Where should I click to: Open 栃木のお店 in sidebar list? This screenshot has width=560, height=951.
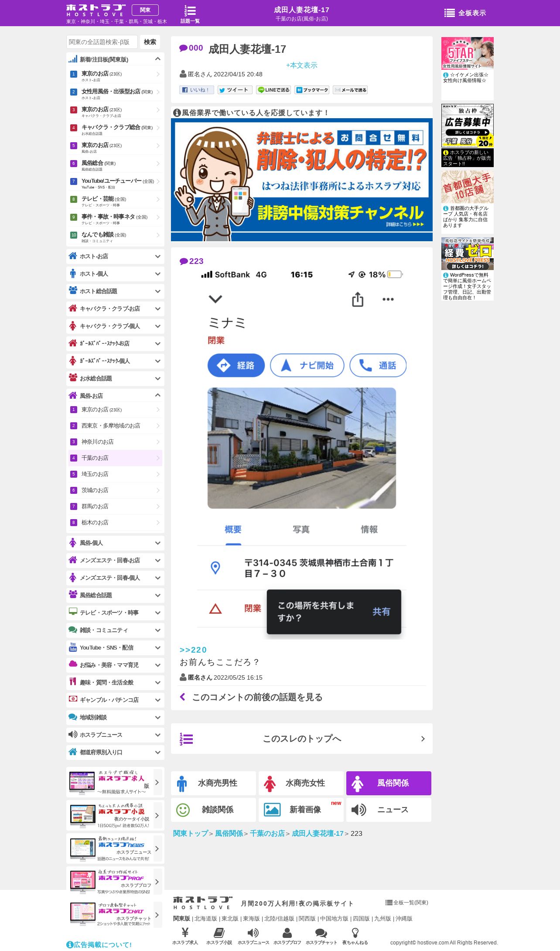115,522
